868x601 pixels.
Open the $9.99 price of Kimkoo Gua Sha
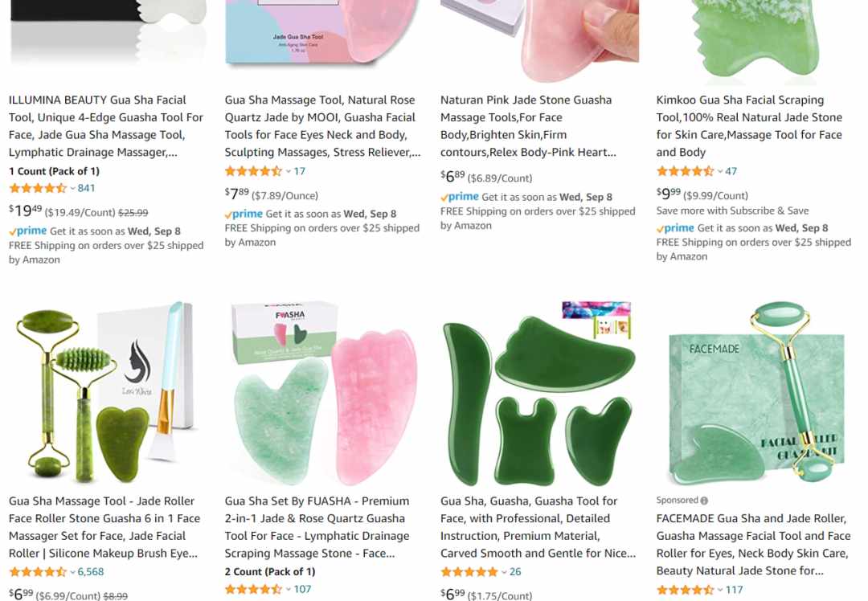point(668,194)
